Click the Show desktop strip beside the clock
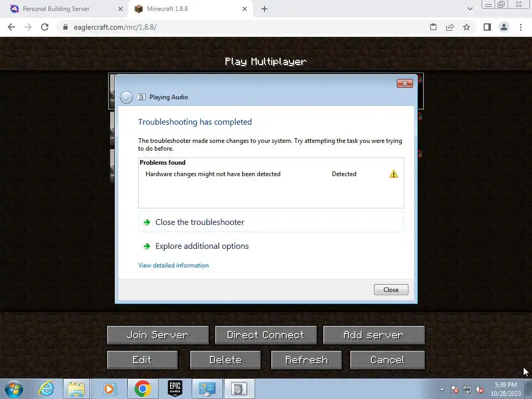This screenshot has width=532, height=399. [x=528, y=389]
